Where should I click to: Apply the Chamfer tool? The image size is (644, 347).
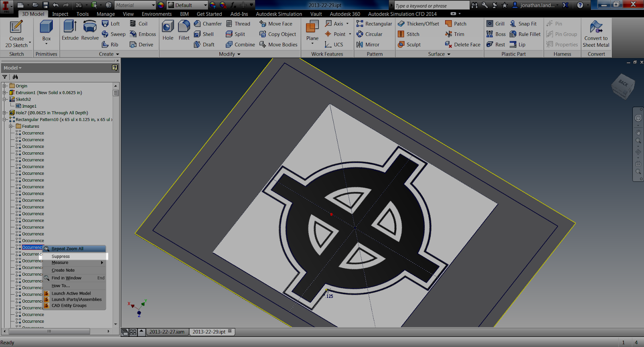click(208, 24)
